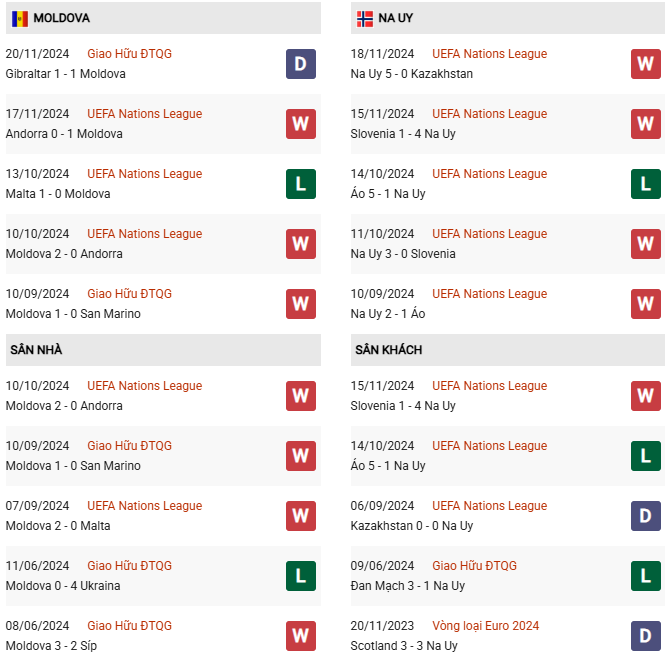665x658 pixels.
Task: Select the W badge for Andorra 0 - 1 Moldova
Action: pyautogui.click(x=301, y=124)
